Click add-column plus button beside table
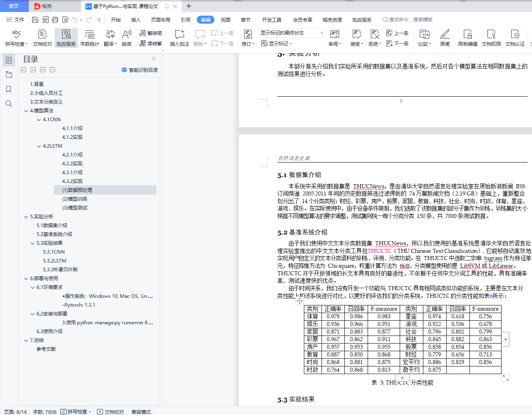The image size is (532, 415). coord(506,340)
